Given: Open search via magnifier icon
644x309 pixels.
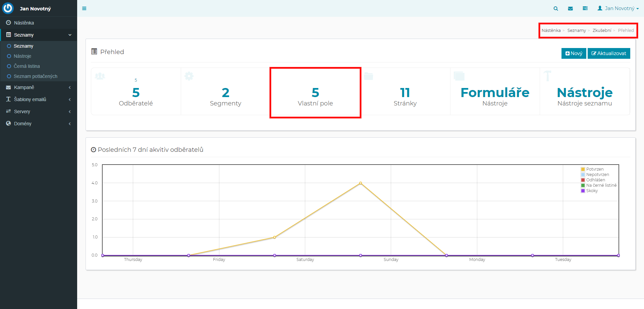Looking at the screenshot, I should pos(556,8).
